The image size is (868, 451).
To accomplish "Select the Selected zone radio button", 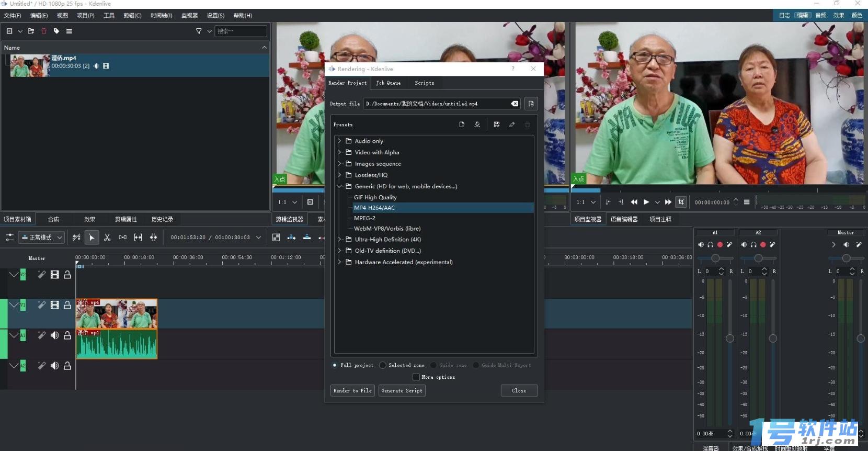I will click(383, 365).
